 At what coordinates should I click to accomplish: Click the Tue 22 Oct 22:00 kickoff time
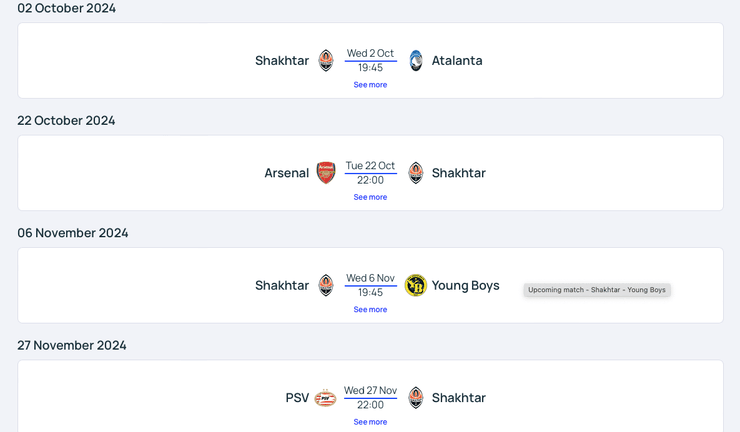pos(370,173)
